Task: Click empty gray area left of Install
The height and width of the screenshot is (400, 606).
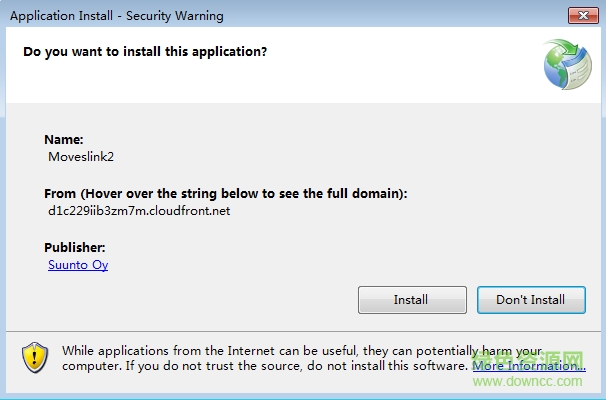Action: click(200, 299)
